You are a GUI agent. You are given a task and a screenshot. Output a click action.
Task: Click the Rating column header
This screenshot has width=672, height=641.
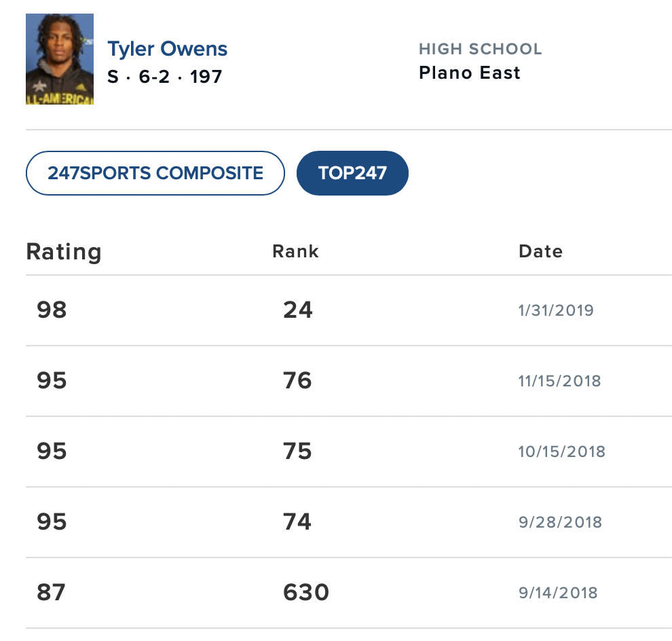point(64,252)
